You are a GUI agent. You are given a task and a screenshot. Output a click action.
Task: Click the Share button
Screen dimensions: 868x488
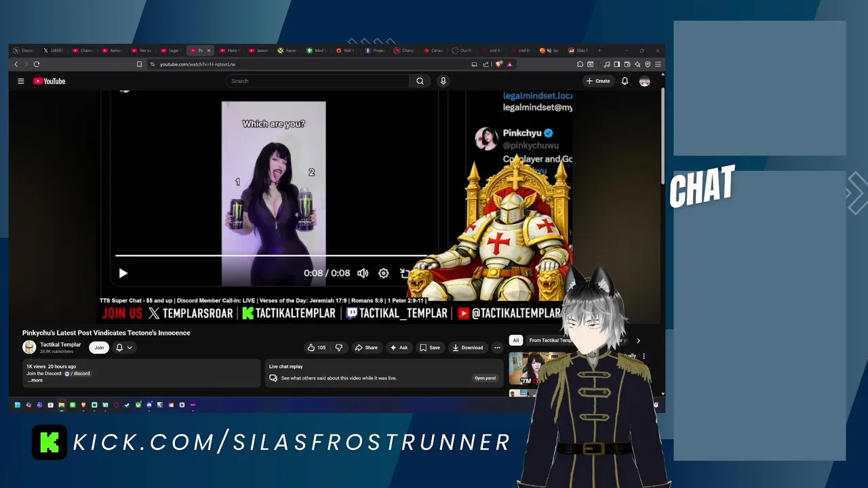click(x=366, y=348)
